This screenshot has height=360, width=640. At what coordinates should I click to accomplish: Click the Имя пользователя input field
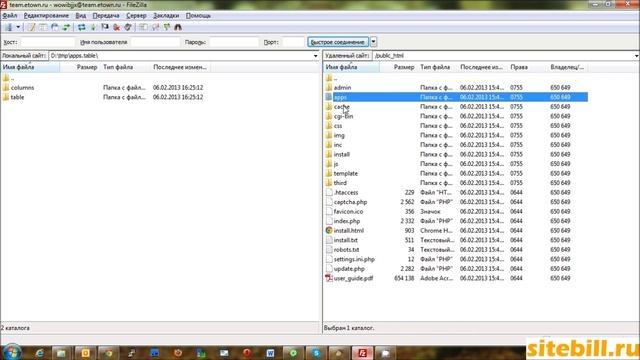point(155,42)
